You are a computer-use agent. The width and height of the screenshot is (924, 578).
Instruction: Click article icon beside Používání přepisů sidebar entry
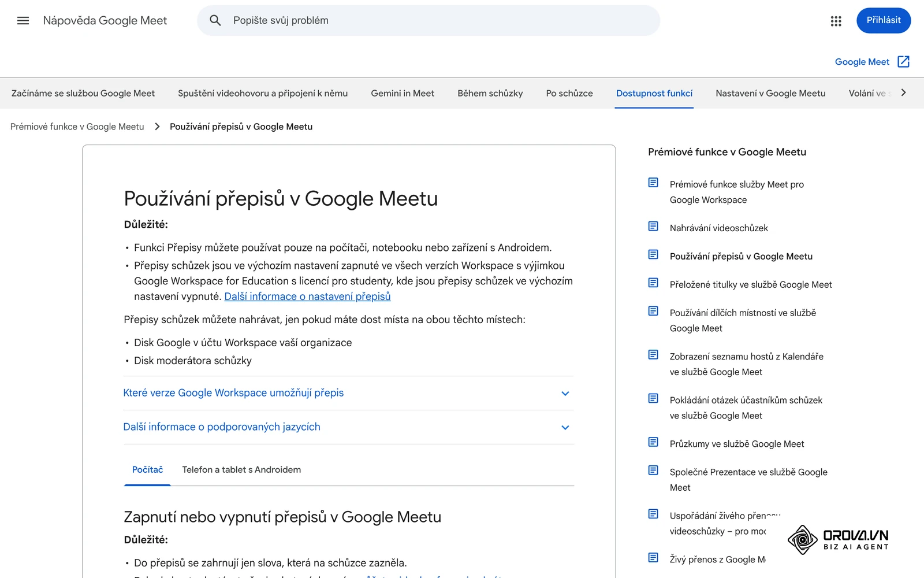[x=653, y=255]
